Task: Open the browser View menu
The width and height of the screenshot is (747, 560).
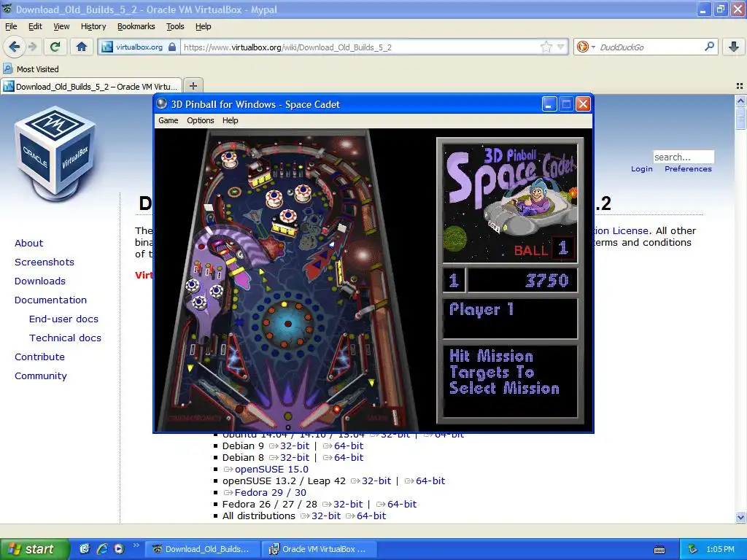Action: point(61,26)
